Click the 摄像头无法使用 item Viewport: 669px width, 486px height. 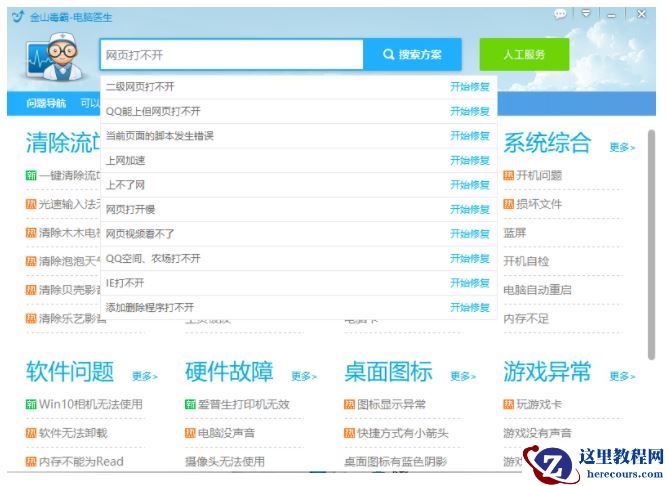(225, 462)
